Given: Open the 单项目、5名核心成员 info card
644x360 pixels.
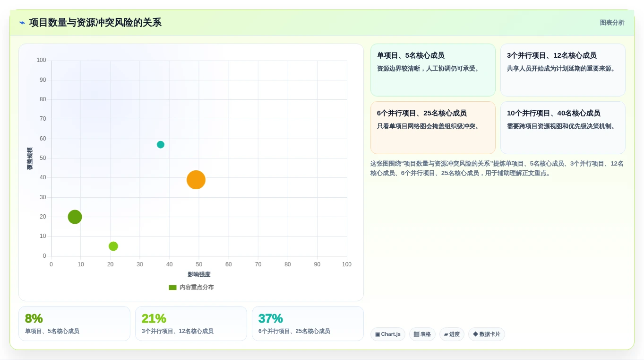Looking at the screenshot, I should click(x=433, y=70).
